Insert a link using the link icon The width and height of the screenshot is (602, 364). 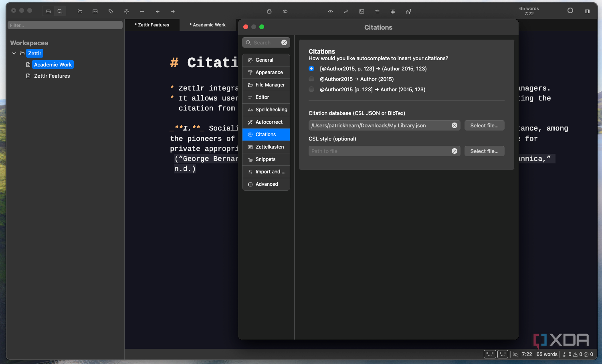346,12
